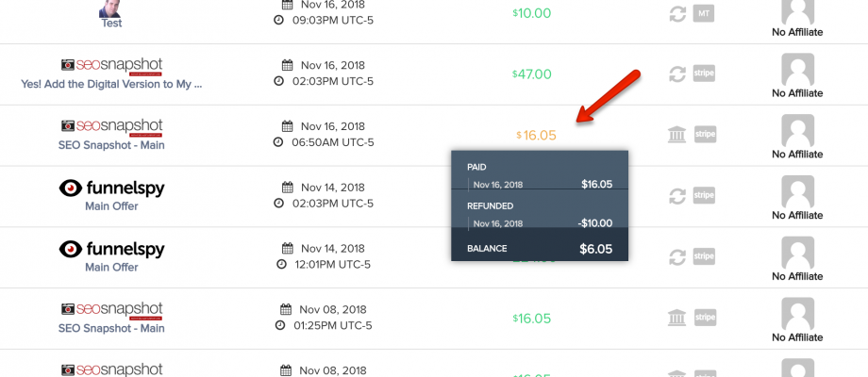868x377 pixels.
Task: Click the Stripe badge in the Nov 08 row
Action: click(x=704, y=318)
